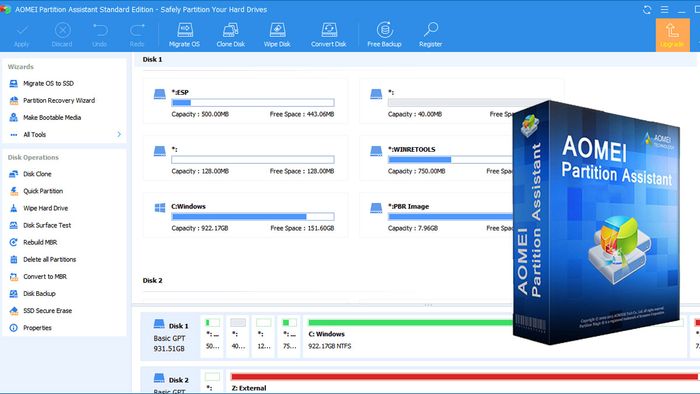The width and height of the screenshot is (700, 394).
Task: Start Free Backup from the toolbar
Action: click(384, 35)
